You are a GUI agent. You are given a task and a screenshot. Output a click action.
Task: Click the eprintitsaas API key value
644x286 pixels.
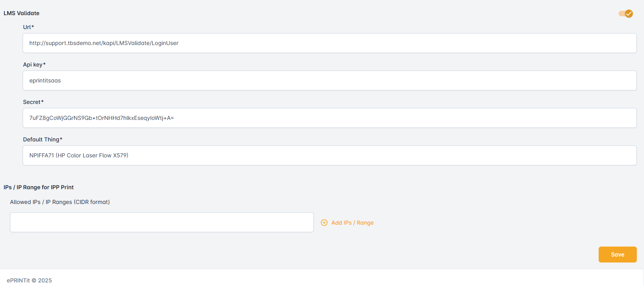[45, 80]
